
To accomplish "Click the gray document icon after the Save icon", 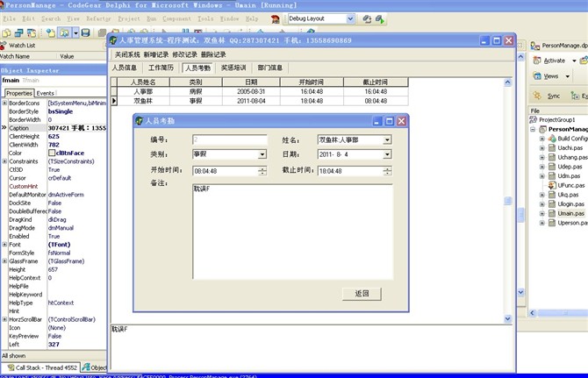I will (x=102, y=33).
